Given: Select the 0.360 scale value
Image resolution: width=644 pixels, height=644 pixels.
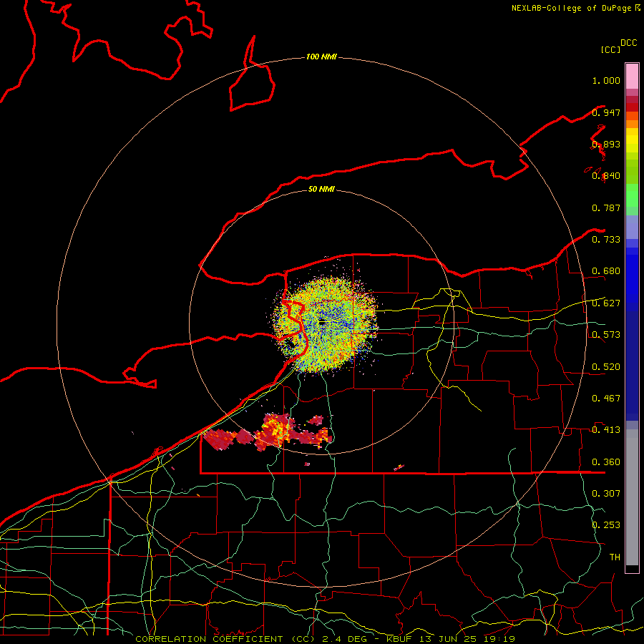Looking at the screenshot, I should pyautogui.click(x=606, y=462).
